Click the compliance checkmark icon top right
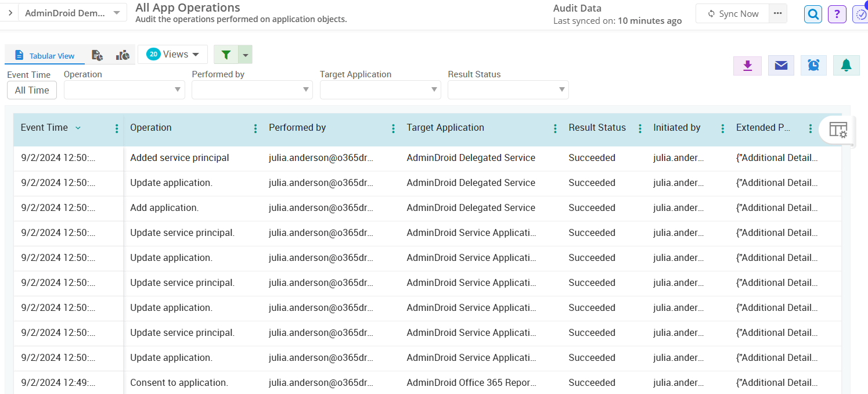The image size is (868, 394). coord(861,13)
